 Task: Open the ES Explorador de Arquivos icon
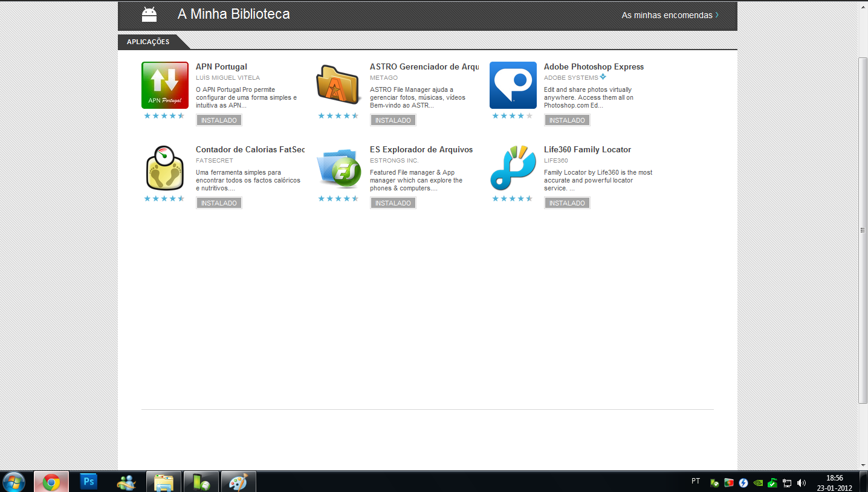(x=338, y=168)
